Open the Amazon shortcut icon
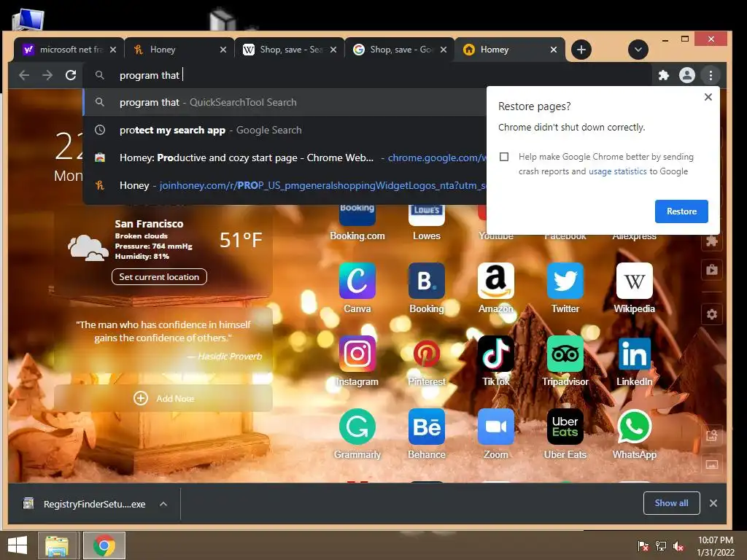Screen dimensions: 747x560 [x=496, y=281]
